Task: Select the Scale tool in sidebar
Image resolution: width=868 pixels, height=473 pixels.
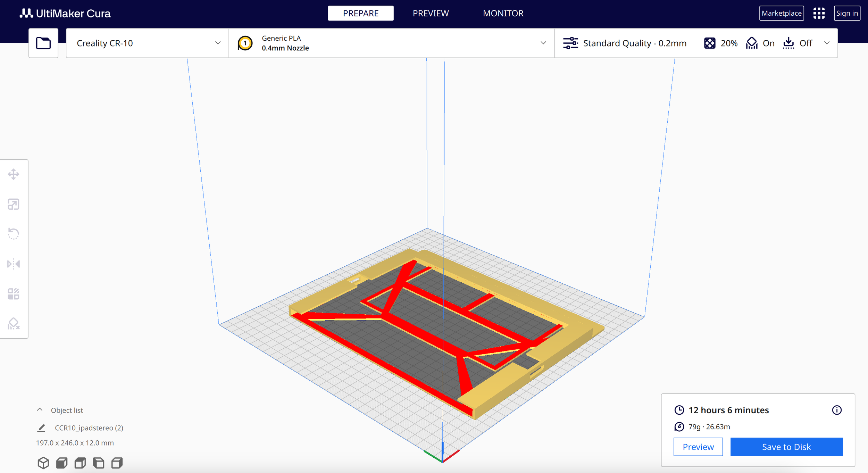Action: [14, 204]
